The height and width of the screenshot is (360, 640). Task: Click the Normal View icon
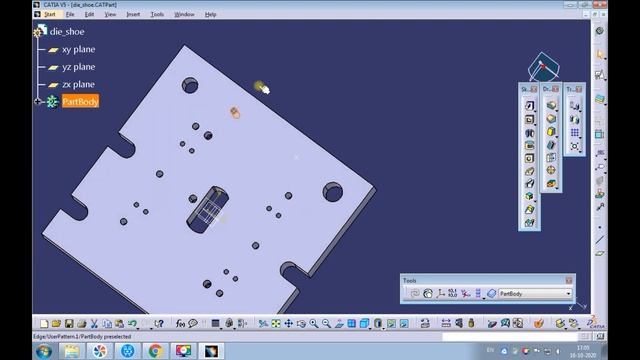(339, 324)
